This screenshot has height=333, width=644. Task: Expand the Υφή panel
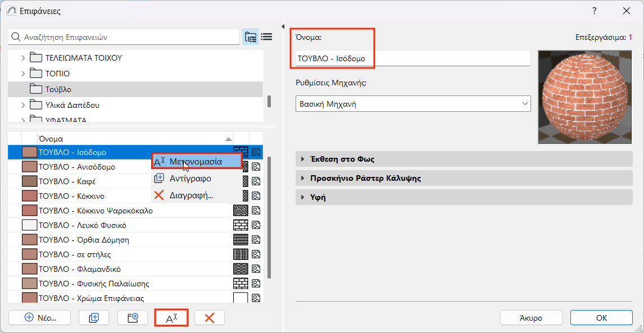coord(303,197)
